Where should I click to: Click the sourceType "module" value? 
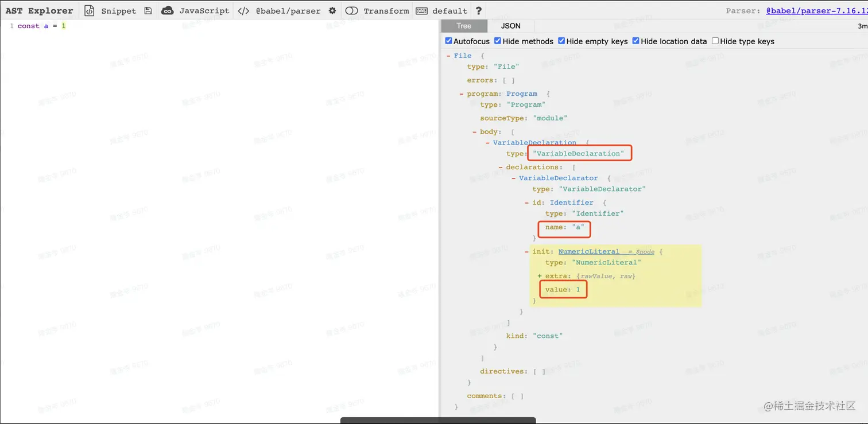550,118
